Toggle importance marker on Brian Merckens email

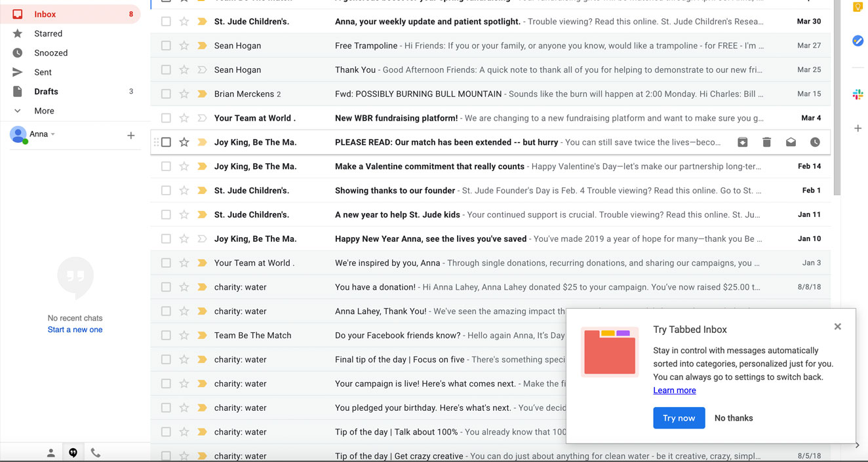click(x=202, y=94)
